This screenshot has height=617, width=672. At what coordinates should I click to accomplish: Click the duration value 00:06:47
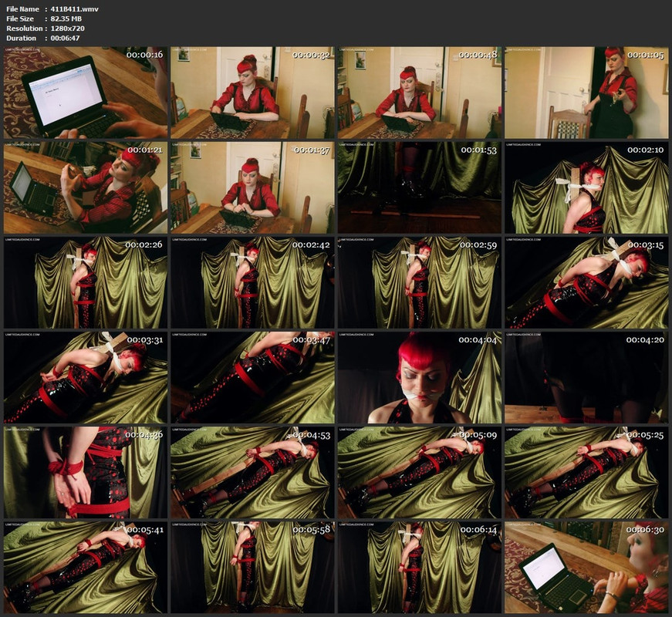(x=65, y=38)
